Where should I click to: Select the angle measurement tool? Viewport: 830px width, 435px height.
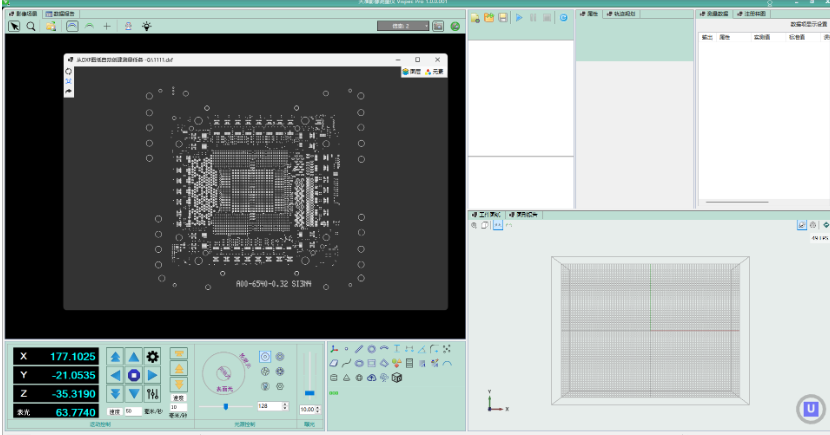[x=422, y=349]
